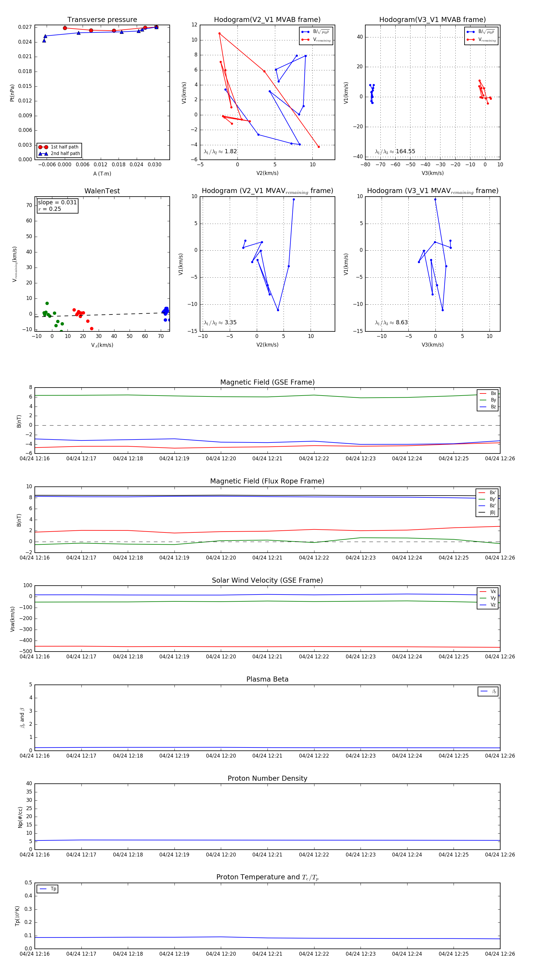Click the 'Solar Wind Velocity (GSE Frame)' title
Viewport: 535px width, 980px height.
[x=267, y=581]
